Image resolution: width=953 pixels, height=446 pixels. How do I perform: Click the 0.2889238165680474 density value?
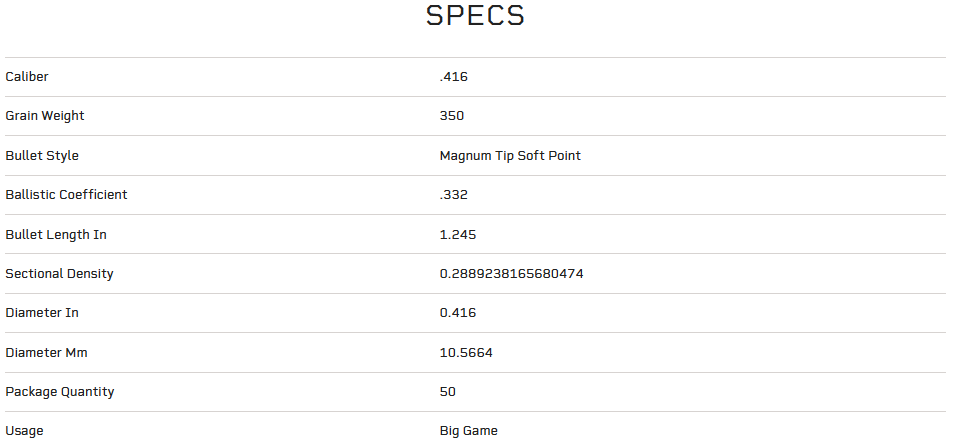pyautogui.click(x=511, y=274)
